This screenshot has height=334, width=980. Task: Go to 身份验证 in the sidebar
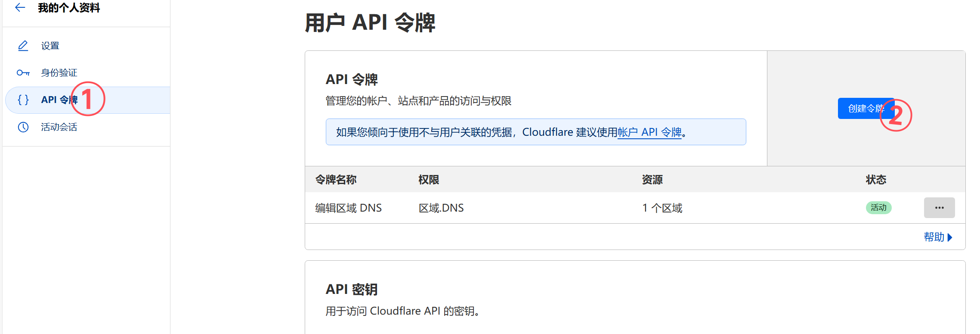[59, 73]
